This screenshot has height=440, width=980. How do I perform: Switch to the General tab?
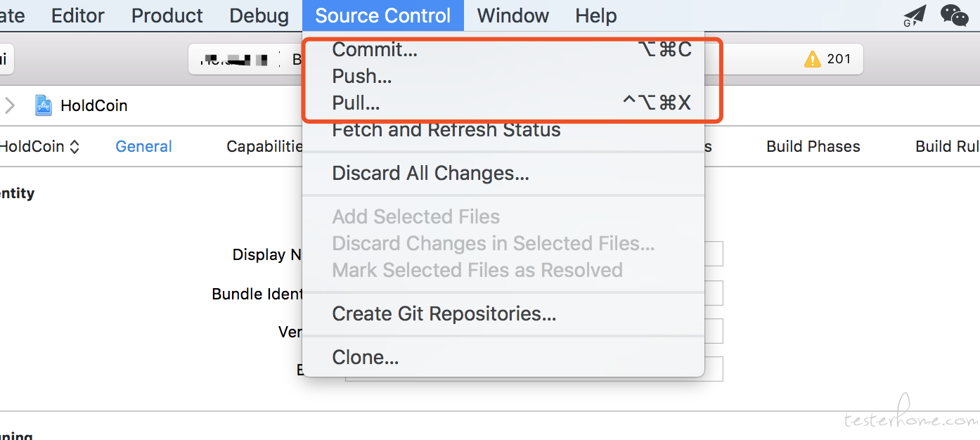pos(143,146)
